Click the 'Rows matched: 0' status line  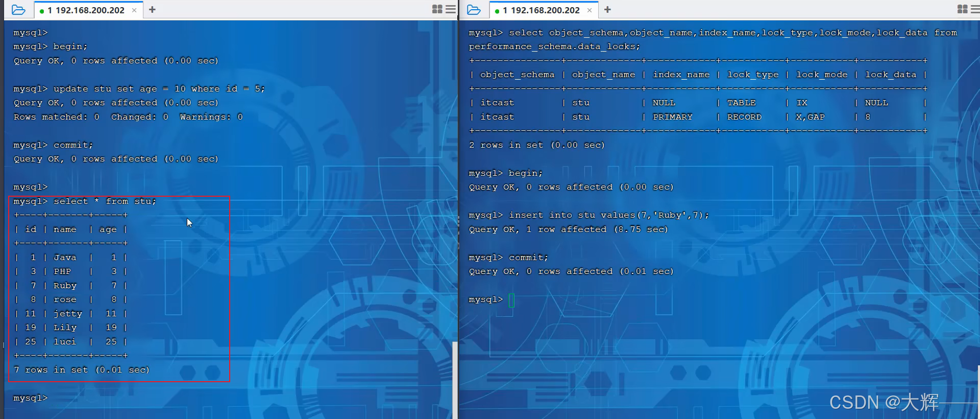click(128, 117)
